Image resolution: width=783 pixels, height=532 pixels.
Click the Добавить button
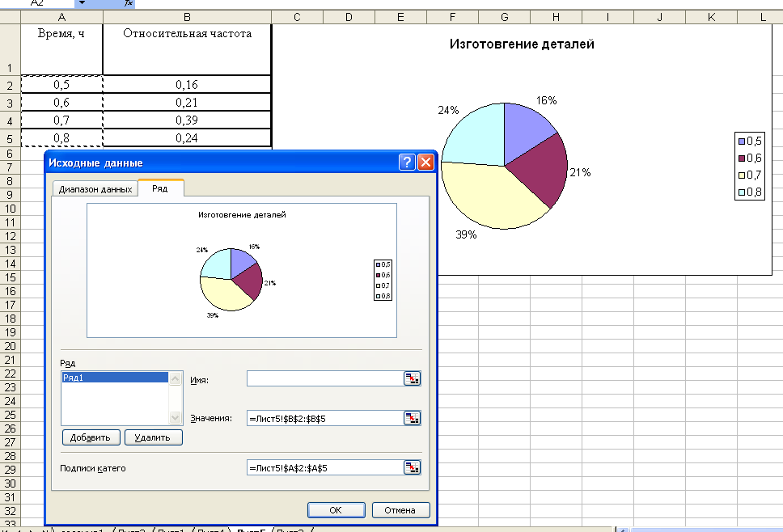point(91,437)
